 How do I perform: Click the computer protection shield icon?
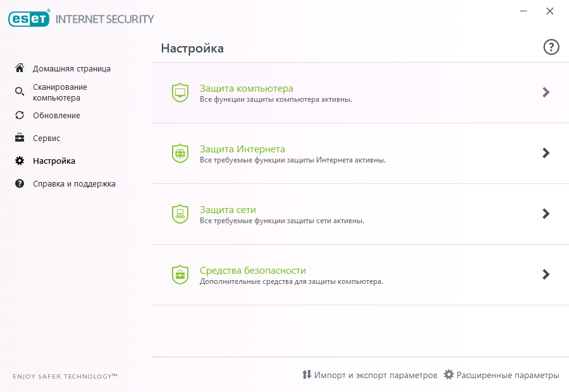(180, 92)
